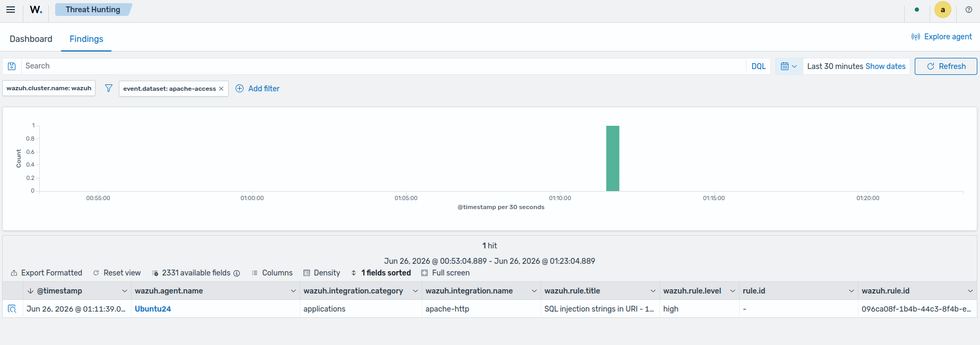
Task: Open the Threat Hunting breadcrumb
Action: [93, 10]
